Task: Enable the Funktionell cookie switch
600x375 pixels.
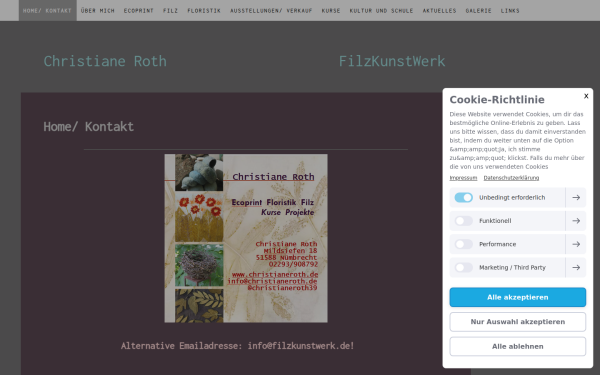Action: click(463, 221)
